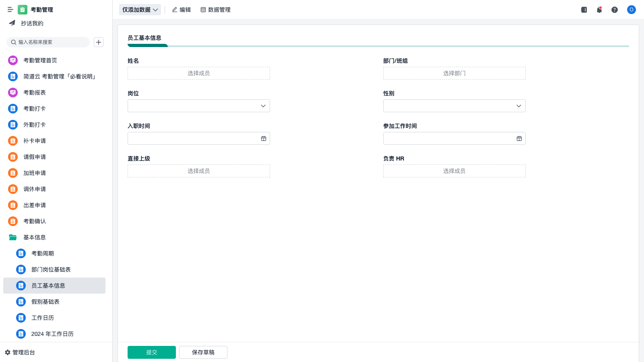Viewport: 644px width, 362px height.
Task: Open the 岗位 dropdown list
Action: tap(199, 106)
